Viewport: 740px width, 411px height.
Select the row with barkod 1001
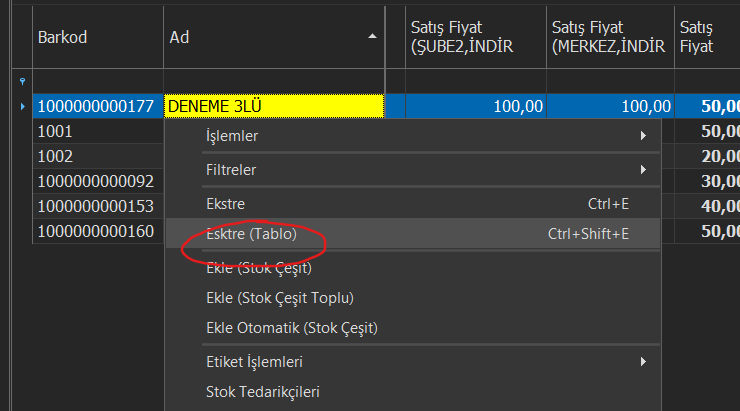click(97, 131)
